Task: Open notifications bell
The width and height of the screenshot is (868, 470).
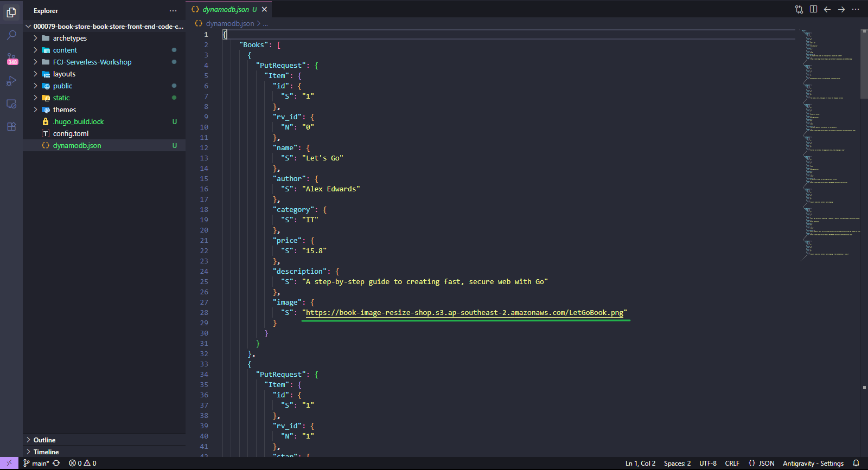Action: pyautogui.click(x=856, y=463)
